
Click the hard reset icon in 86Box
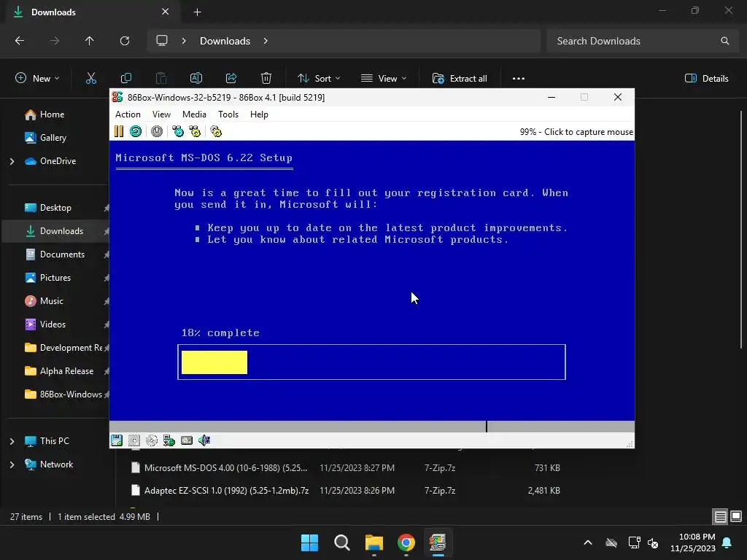click(x=135, y=131)
